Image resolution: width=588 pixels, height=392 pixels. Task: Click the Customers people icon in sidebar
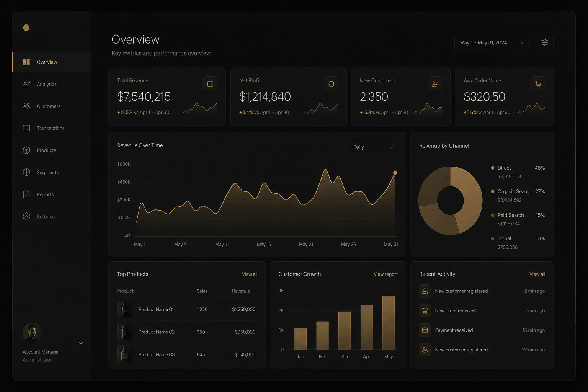coord(26,106)
